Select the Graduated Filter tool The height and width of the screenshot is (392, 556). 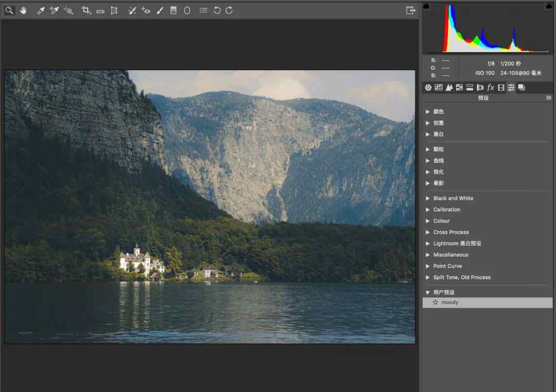[173, 10]
